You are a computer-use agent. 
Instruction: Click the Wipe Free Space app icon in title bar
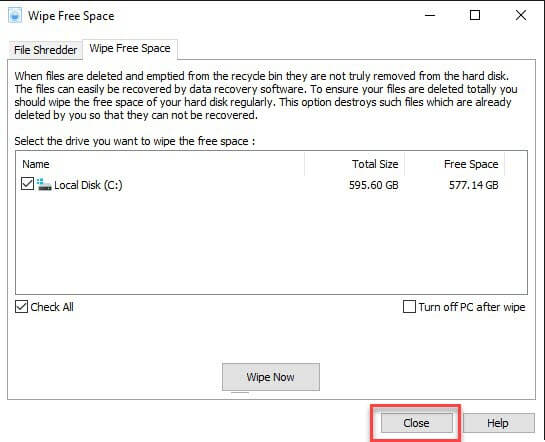tap(15, 16)
